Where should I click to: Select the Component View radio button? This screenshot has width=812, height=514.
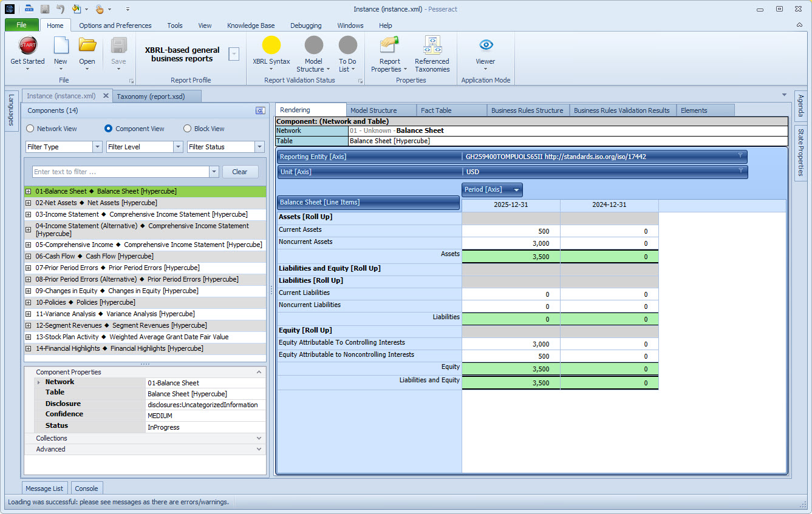(109, 129)
